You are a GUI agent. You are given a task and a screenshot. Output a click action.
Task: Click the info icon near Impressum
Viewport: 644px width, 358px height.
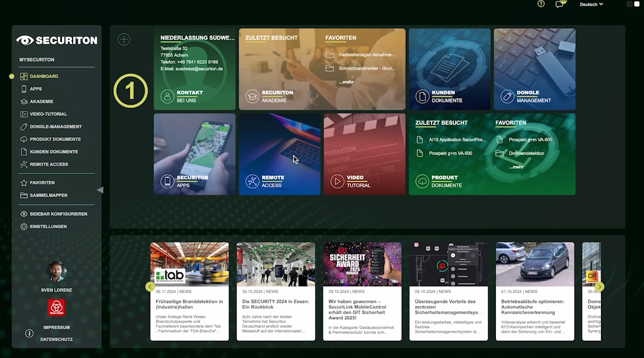tap(29, 333)
